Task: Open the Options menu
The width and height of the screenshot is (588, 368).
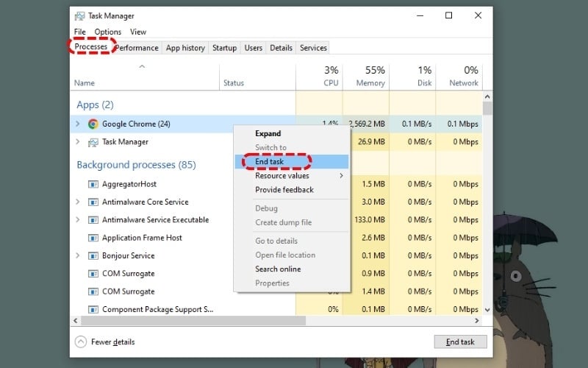Action: [x=107, y=32]
